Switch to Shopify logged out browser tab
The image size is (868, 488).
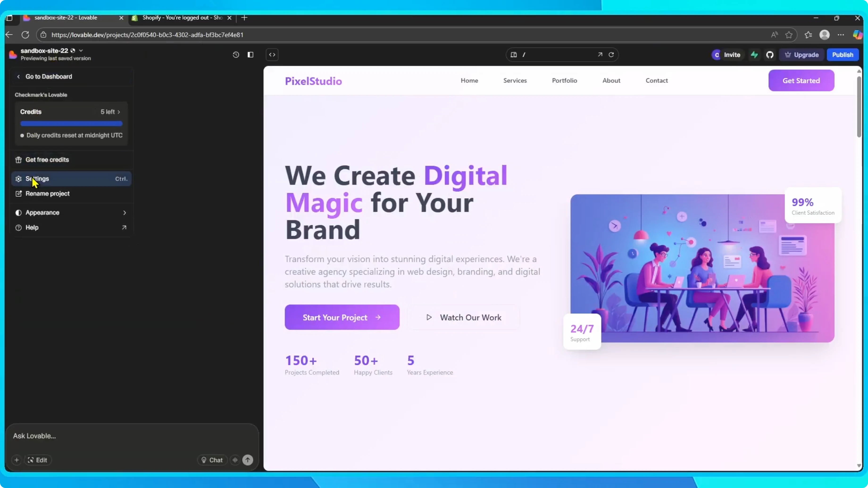point(182,18)
